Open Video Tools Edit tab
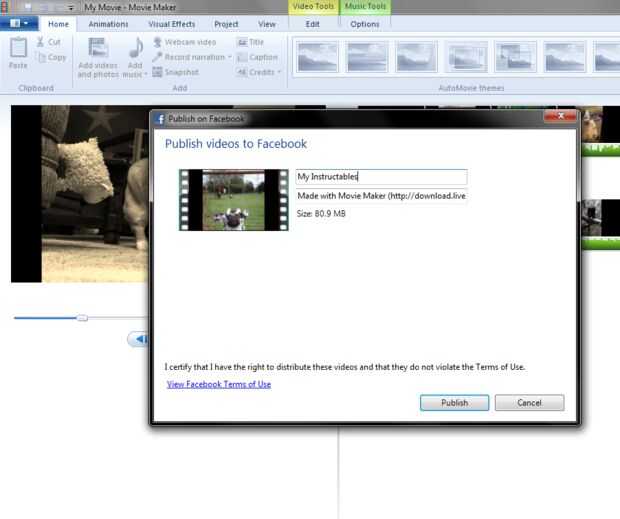 point(312,24)
